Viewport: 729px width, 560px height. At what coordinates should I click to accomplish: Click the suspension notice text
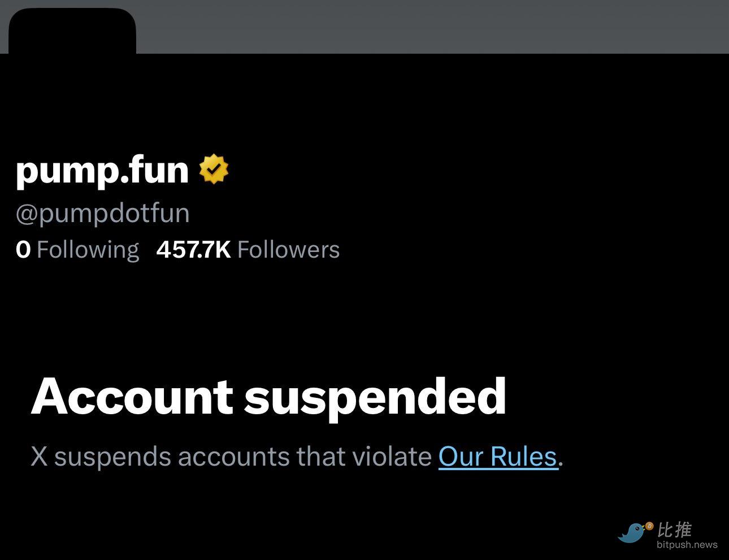(298, 455)
